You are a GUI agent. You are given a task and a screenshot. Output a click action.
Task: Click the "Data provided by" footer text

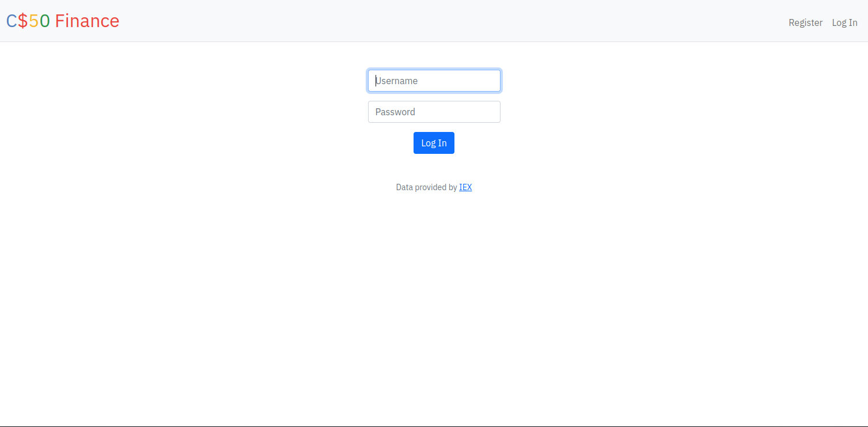426,187
